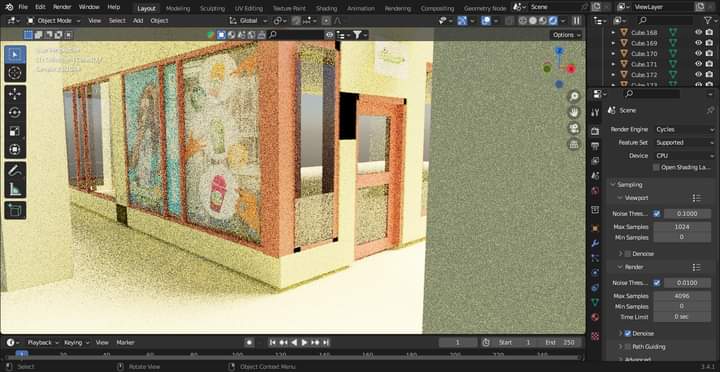Open the Render Engine dropdown
720x372 pixels.
pyautogui.click(x=684, y=130)
